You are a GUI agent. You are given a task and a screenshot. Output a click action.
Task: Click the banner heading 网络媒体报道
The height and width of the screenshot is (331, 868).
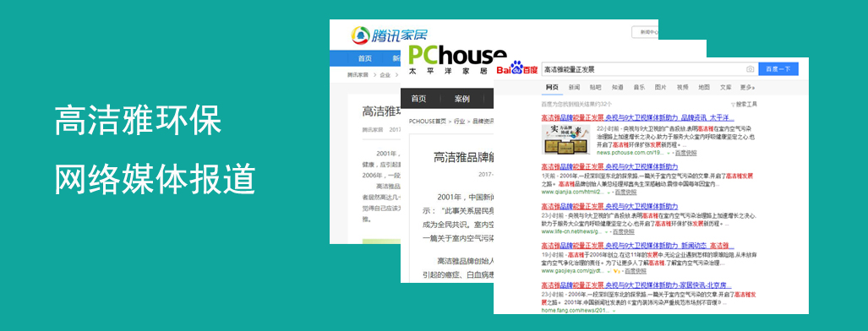(156, 179)
